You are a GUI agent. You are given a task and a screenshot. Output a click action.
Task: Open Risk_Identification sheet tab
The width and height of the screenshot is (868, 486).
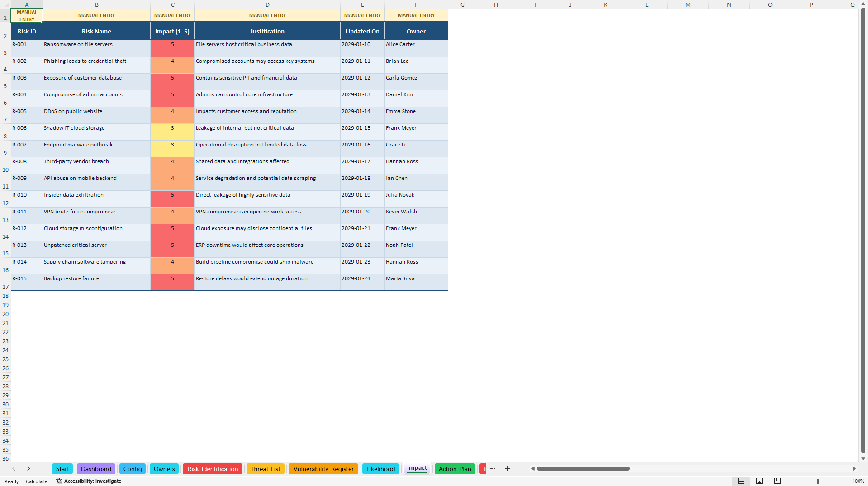click(x=213, y=469)
